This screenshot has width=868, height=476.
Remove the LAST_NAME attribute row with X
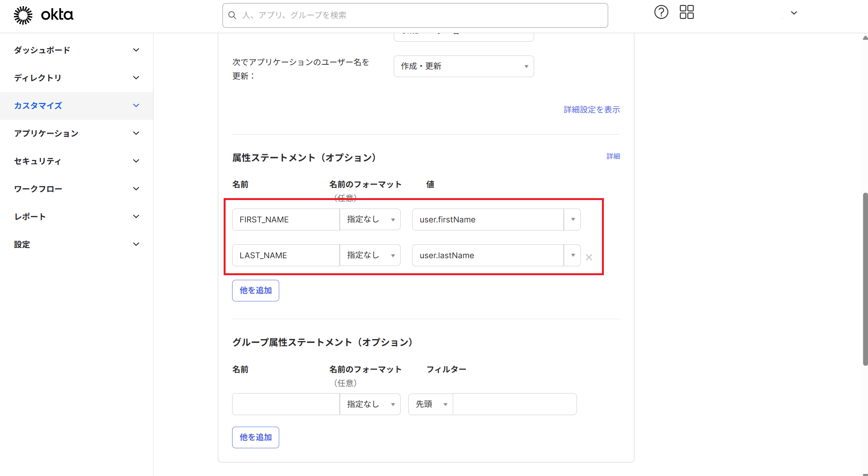[x=588, y=257]
